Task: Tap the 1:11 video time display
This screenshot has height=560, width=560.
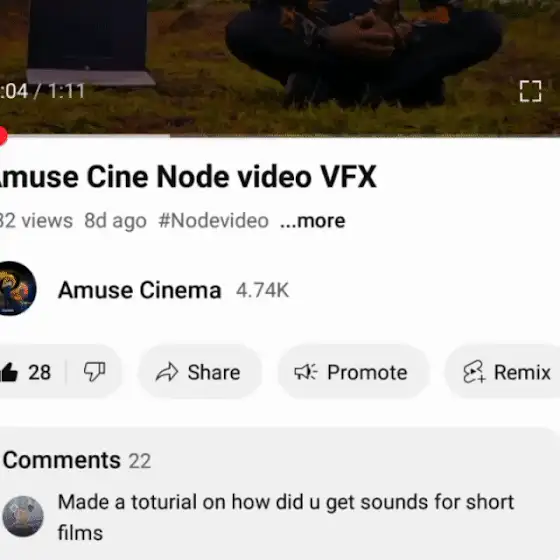Action: point(66,91)
